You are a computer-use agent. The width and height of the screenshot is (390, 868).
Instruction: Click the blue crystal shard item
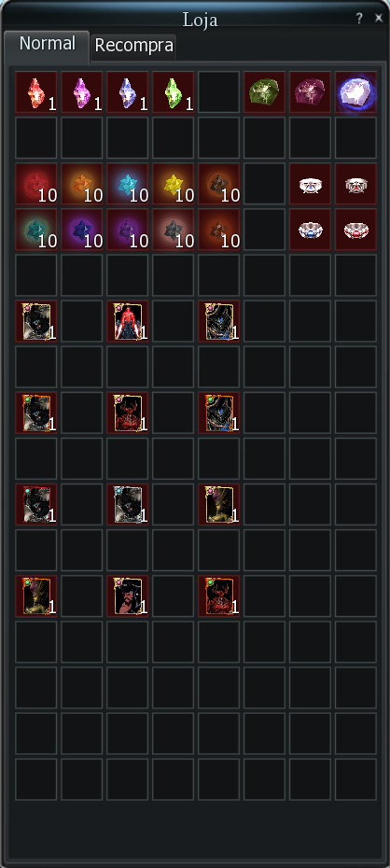[127, 91]
